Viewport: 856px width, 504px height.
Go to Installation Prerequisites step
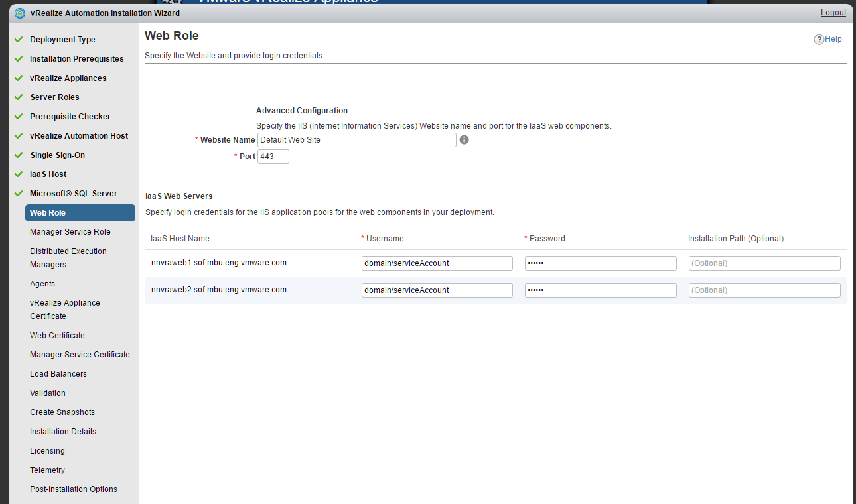(77, 59)
